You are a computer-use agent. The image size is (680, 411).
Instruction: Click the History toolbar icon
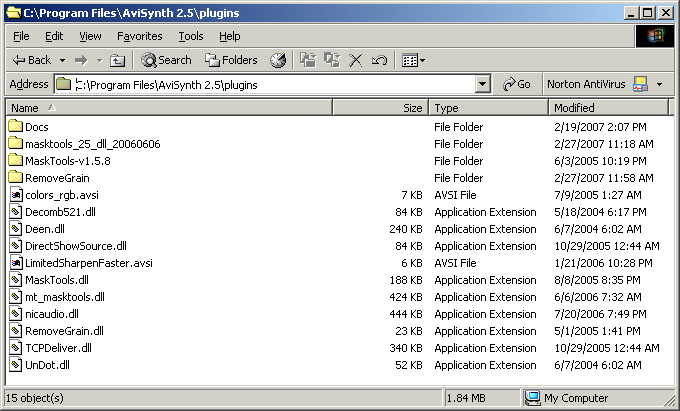278,60
